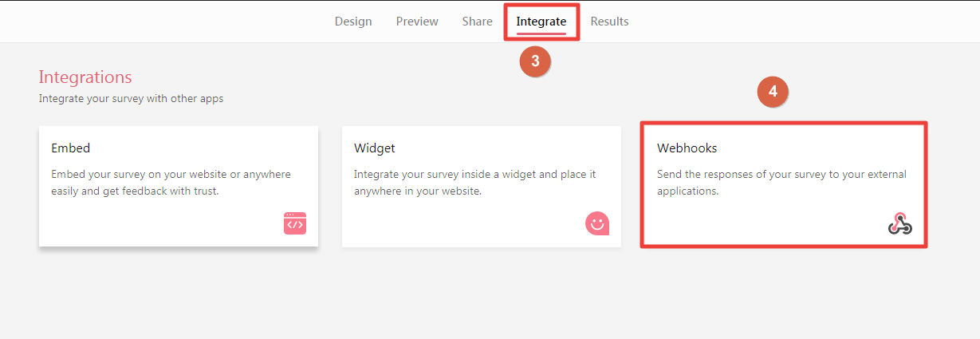Click the Widget card title
Image resolution: width=980 pixels, height=339 pixels.
375,148
